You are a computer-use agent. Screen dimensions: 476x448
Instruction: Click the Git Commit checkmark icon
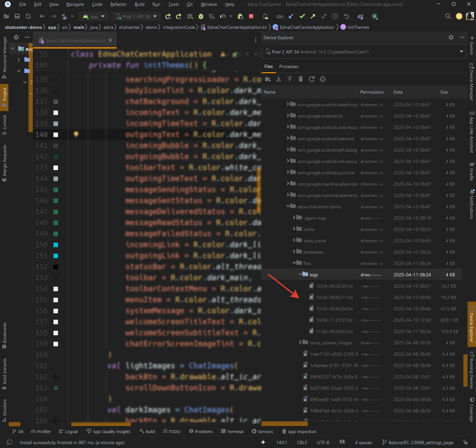[302, 17]
